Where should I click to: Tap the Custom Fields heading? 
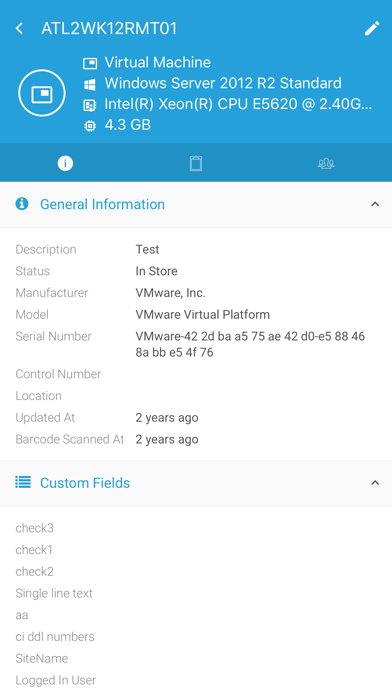coord(85,482)
